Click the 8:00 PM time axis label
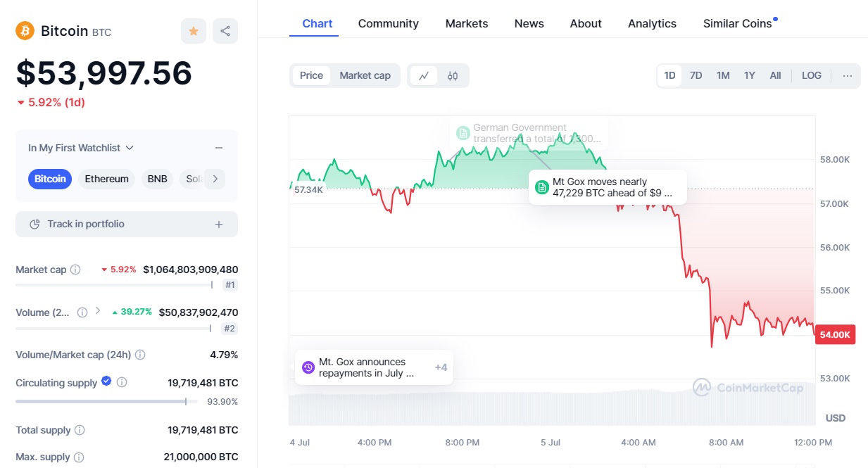Viewport: 868px width, 468px height. pos(462,443)
